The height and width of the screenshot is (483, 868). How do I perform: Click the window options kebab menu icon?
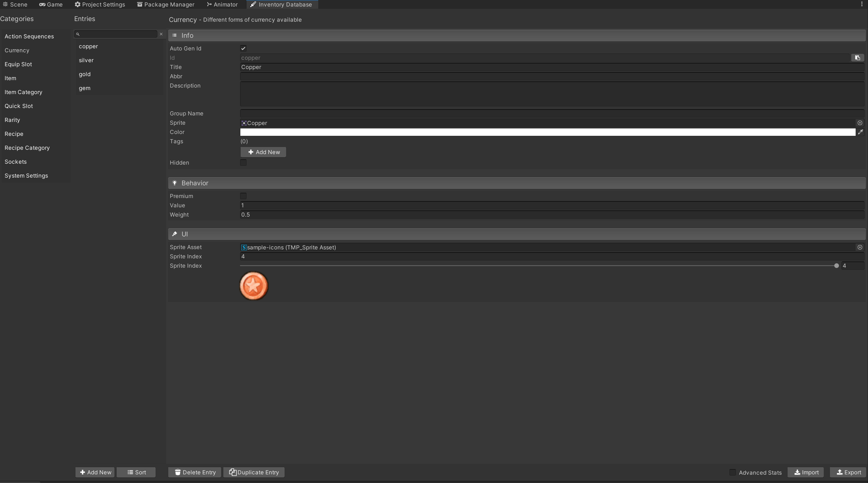(x=862, y=4)
